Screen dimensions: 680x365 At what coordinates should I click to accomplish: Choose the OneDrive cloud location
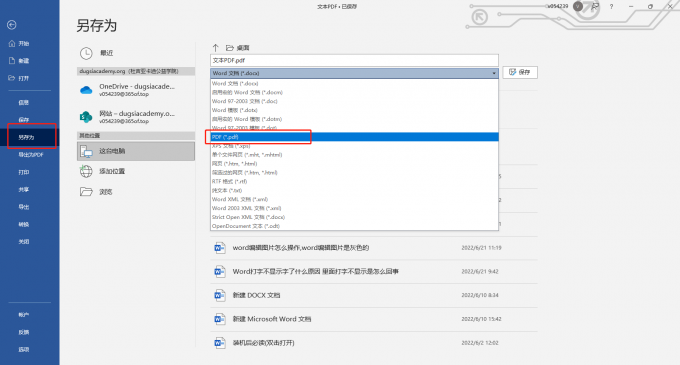click(x=136, y=90)
